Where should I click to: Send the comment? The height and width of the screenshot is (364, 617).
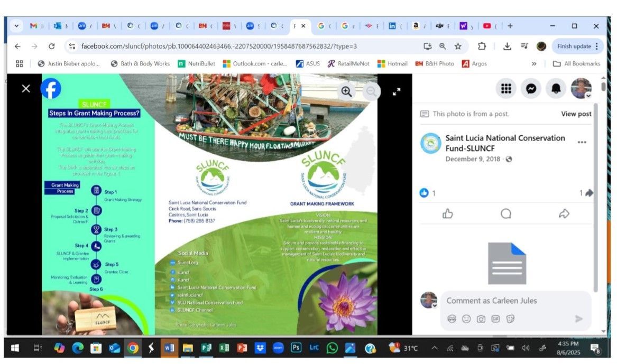click(x=579, y=319)
